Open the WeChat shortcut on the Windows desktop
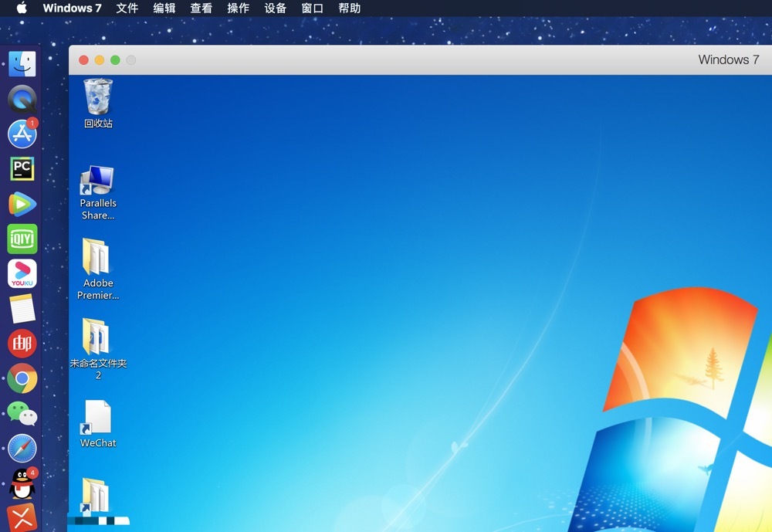This screenshot has height=532, width=772. coord(98,424)
